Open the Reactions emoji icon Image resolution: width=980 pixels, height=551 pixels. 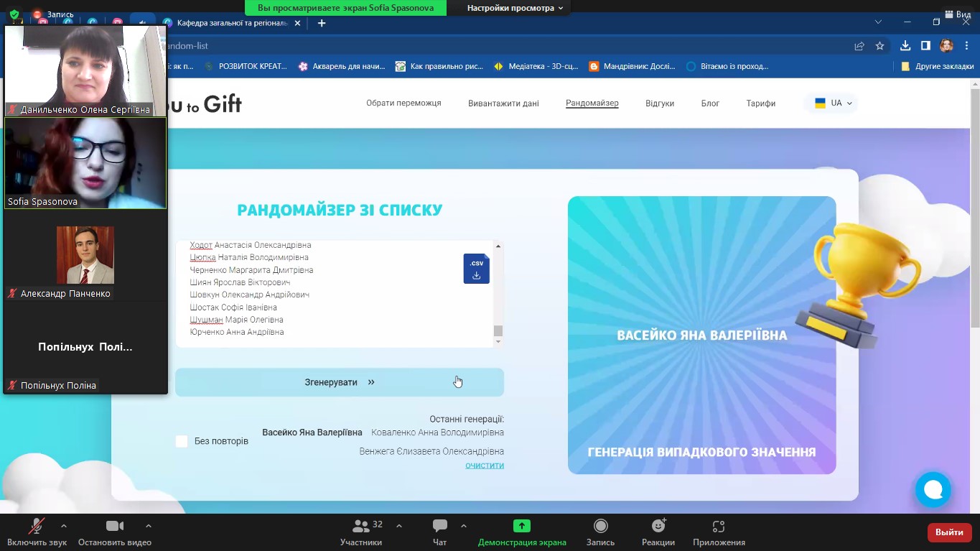pyautogui.click(x=658, y=527)
